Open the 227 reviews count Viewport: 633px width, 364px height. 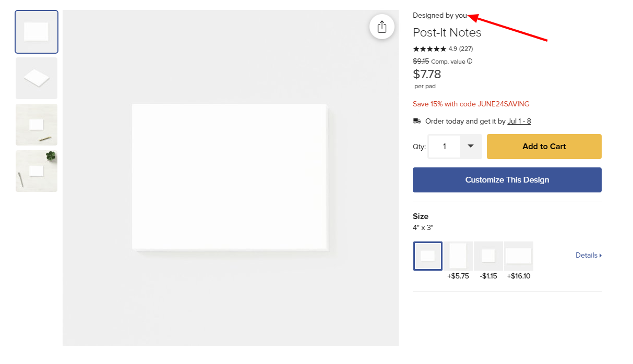tap(466, 48)
